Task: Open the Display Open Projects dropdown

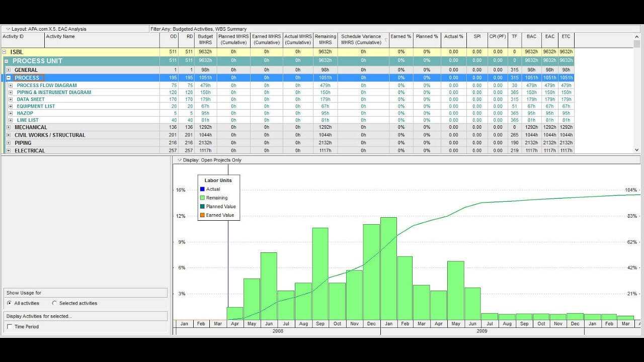Action: (180, 160)
